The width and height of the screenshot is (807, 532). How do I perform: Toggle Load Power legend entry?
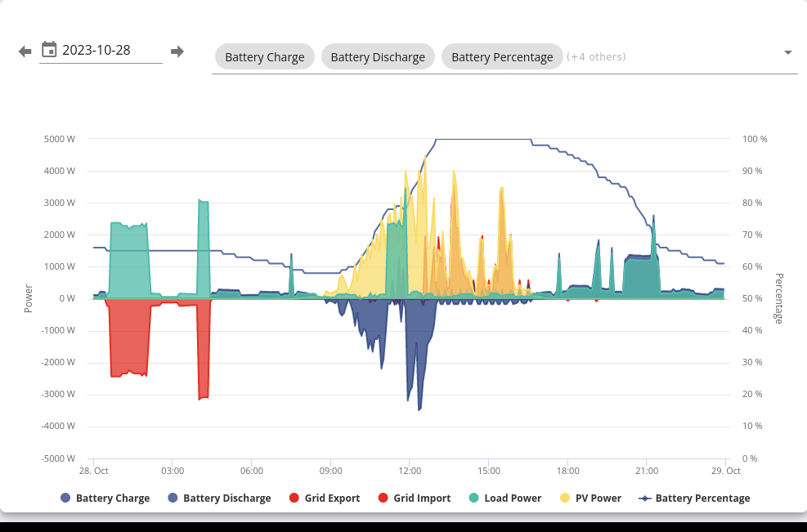tap(505, 498)
